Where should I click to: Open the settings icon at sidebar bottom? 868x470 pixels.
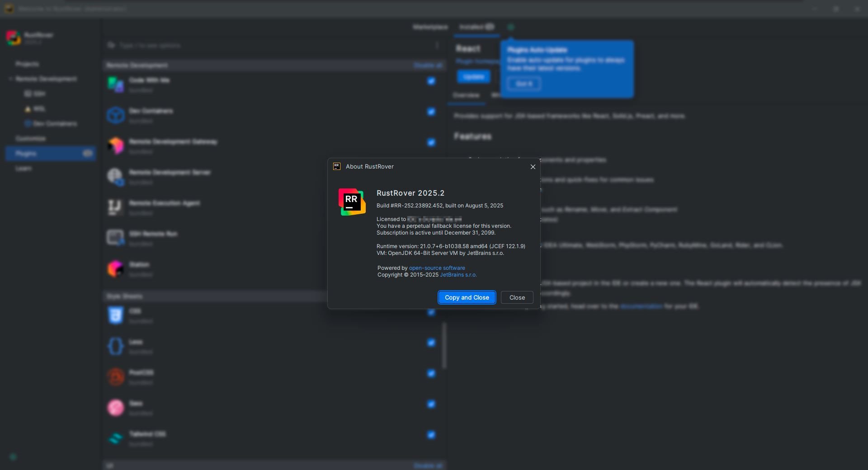(x=13, y=457)
